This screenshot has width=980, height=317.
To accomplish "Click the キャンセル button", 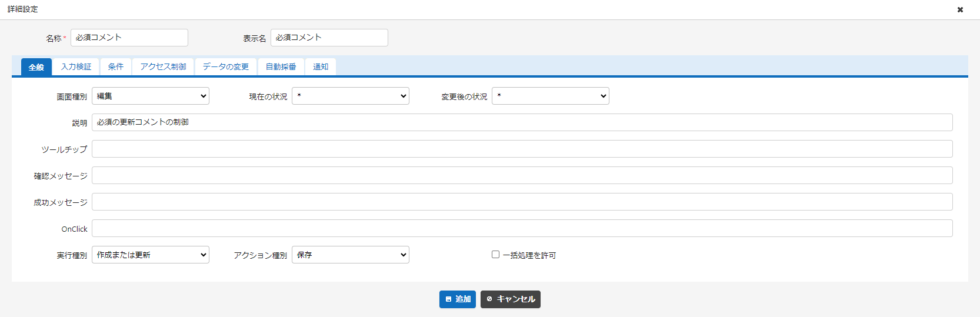I will (511, 299).
